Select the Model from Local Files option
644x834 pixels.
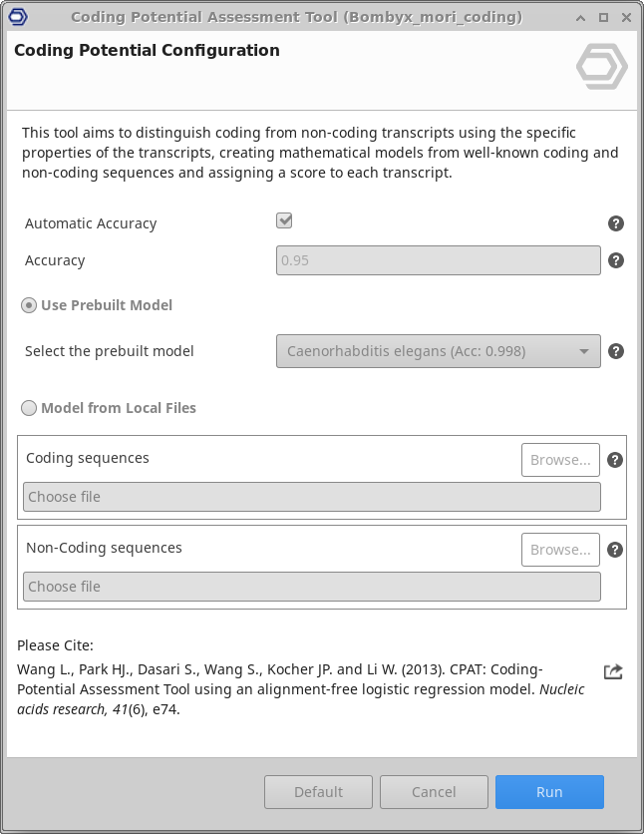pos(30,408)
